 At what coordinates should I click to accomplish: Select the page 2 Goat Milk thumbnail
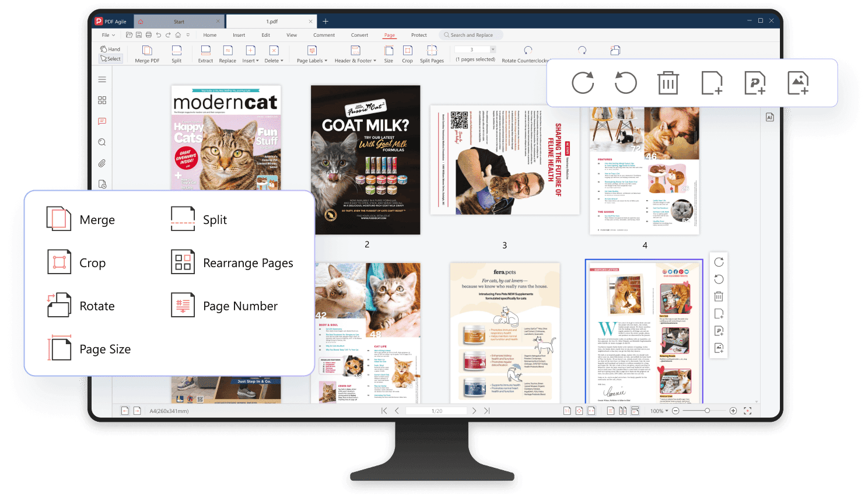pos(365,160)
